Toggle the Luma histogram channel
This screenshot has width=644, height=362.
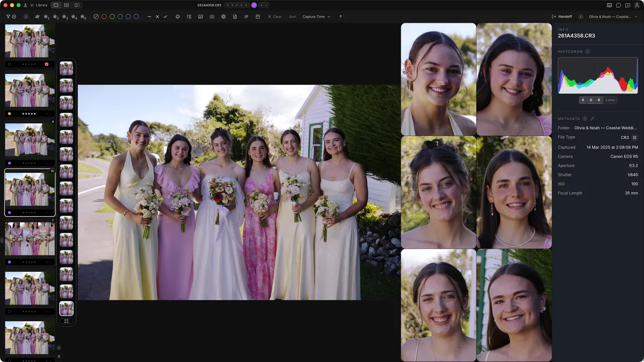pyautogui.click(x=610, y=100)
